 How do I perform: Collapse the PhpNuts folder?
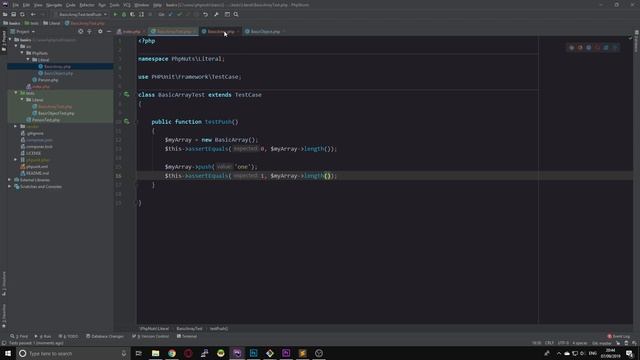(x=22, y=53)
